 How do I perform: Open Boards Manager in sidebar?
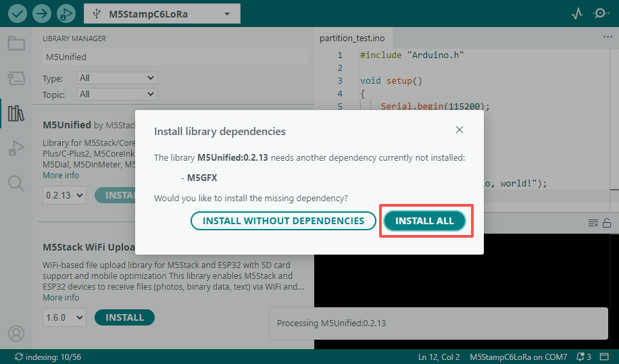tap(16, 78)
